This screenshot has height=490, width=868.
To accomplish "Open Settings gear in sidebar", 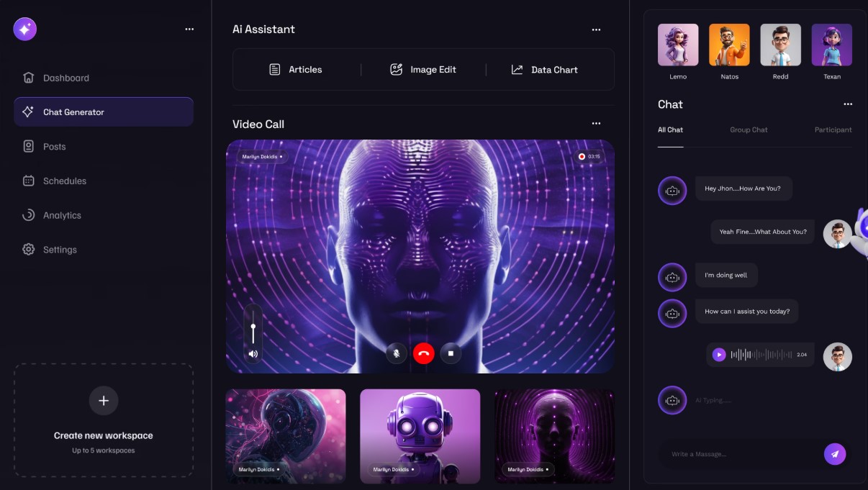I will (59, 250).
